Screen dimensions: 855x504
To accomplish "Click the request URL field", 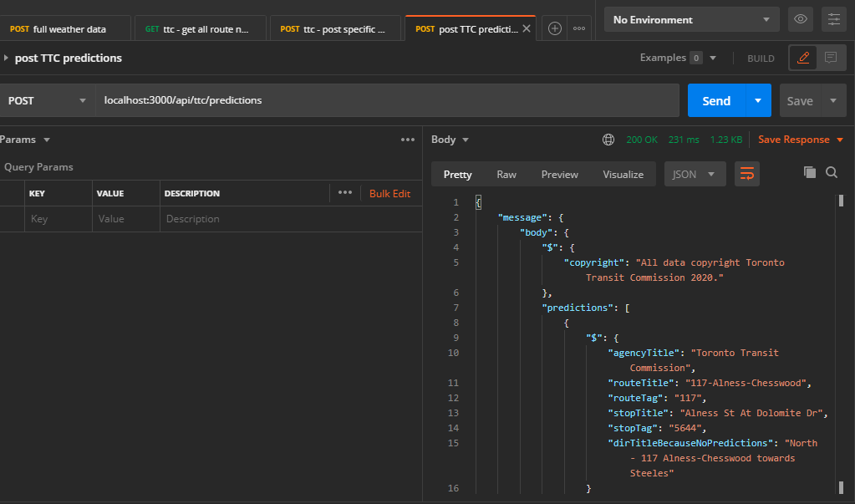I will (387, 100).
